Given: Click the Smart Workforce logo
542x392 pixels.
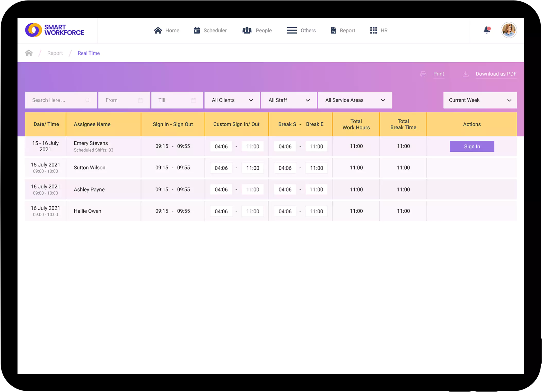Looking at the screenshot, I should (x=55, y=30).
